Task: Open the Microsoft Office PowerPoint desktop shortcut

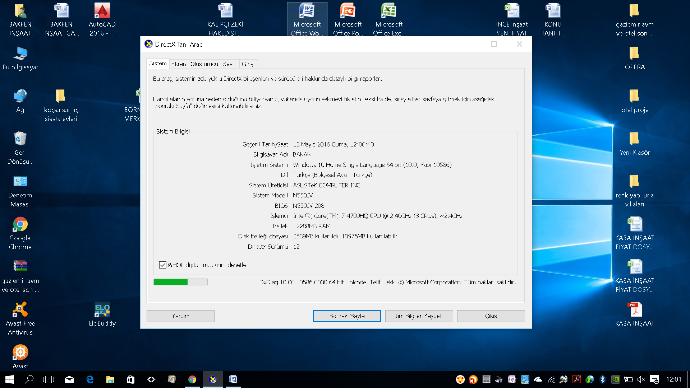Action: click(348, 18)
